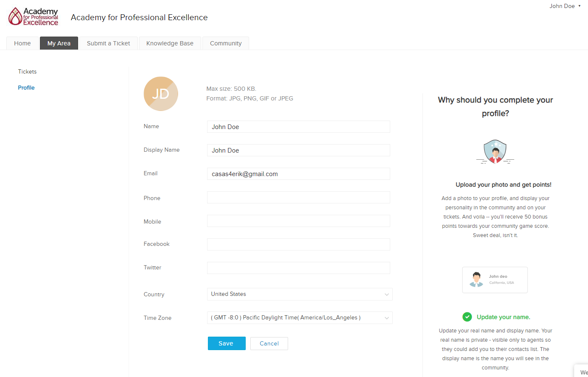Expand the Time Zone dropdown

click(299, 318)
